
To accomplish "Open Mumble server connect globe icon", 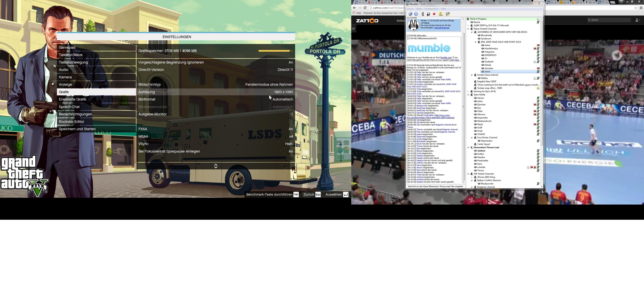I will [410, 14].
